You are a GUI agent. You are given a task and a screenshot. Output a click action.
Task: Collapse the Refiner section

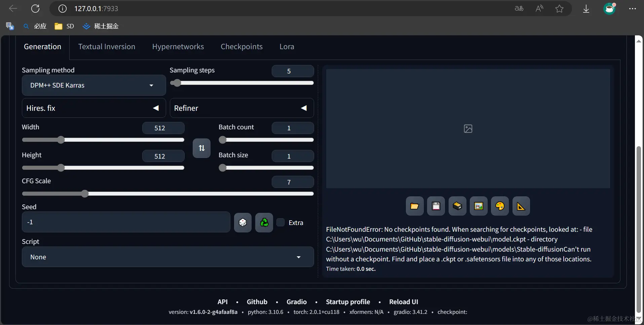point(304,108)
